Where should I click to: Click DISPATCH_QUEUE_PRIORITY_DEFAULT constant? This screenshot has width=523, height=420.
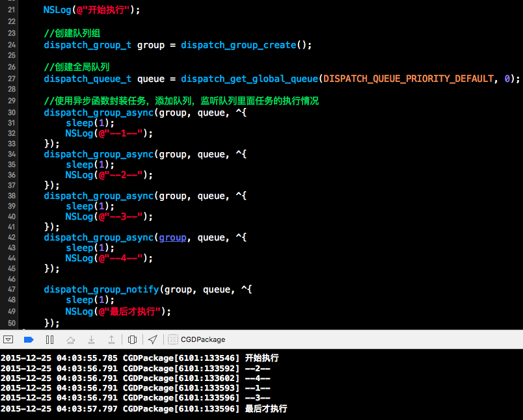click(x=409, y=79)
